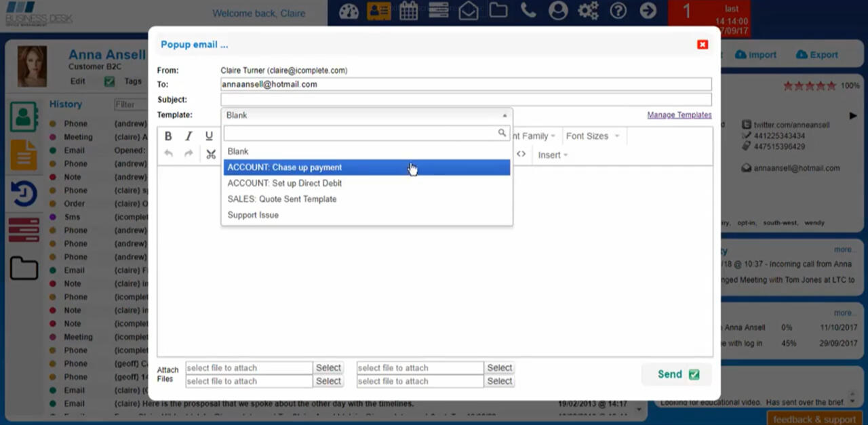Open the History clock icon in the left sidebar

pos(24,194)
